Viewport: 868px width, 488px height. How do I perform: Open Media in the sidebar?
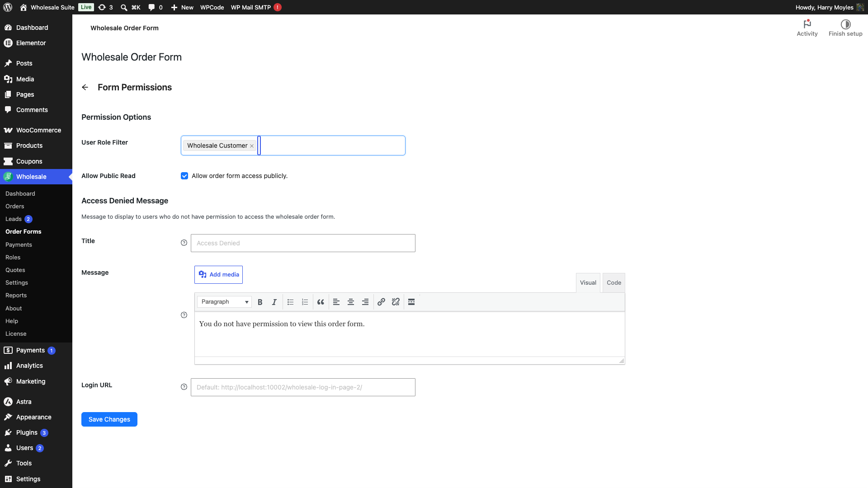pos(36,79)
